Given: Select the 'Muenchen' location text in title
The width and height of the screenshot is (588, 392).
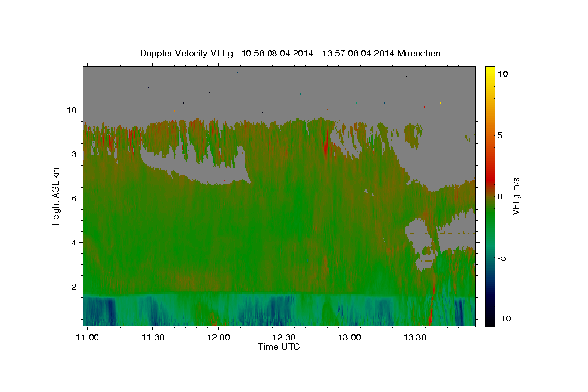Looking at the screenshot, I should point(419,53).
